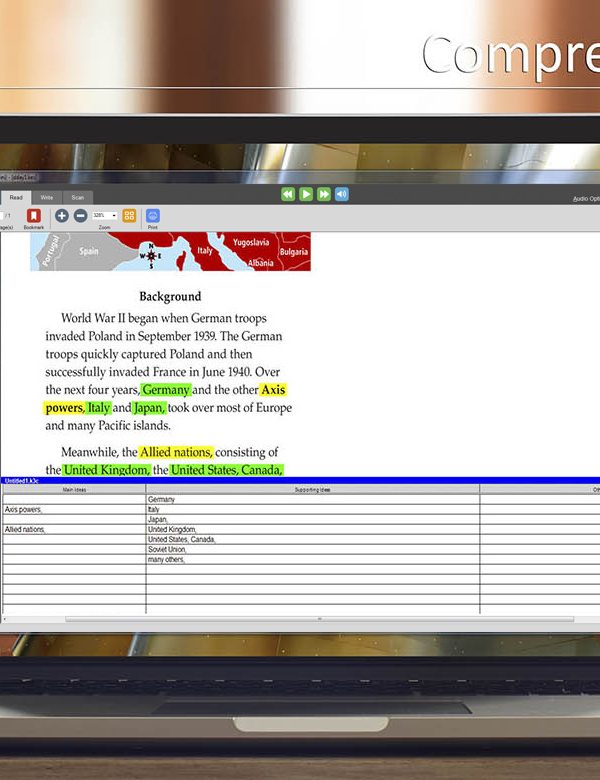
Task: Zoom out with the minus button
Action: click(80, 215)
